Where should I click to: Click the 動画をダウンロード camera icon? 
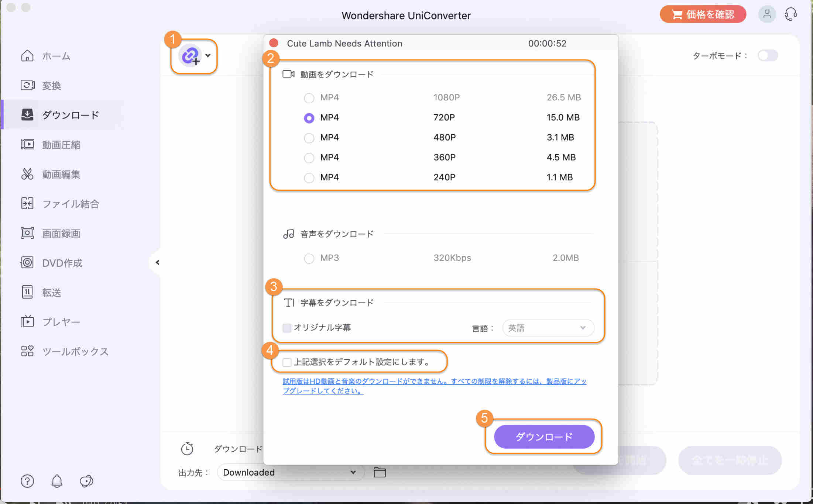coord(288,74)
